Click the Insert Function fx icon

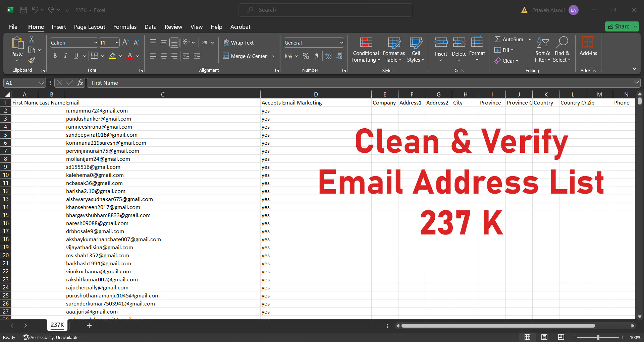click(80, 83)
